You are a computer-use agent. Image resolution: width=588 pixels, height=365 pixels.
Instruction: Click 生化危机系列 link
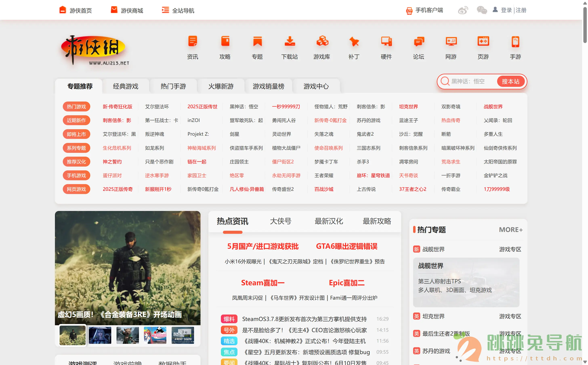[117, 148]
